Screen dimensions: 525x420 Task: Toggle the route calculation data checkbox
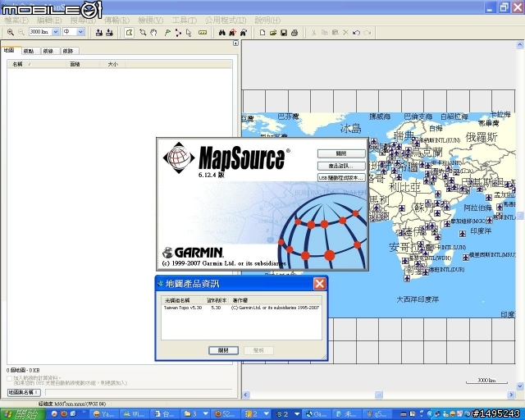pos(9,378)
